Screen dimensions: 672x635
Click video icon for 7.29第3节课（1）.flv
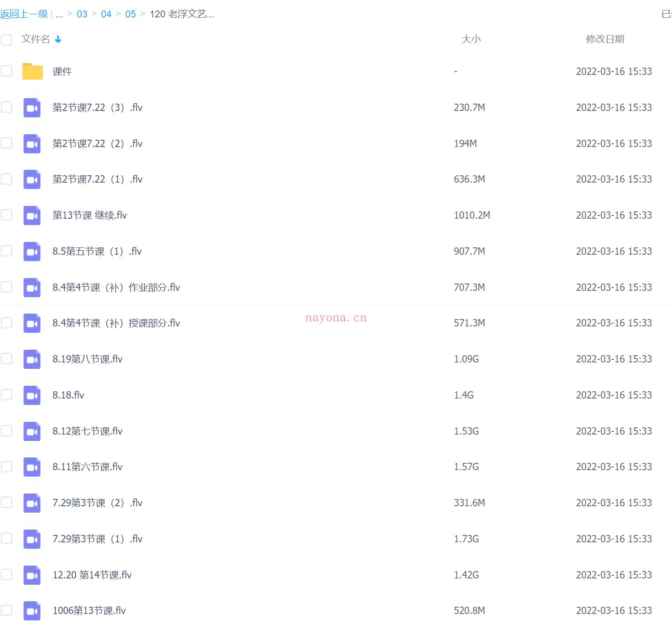click(x=32, y=539)
